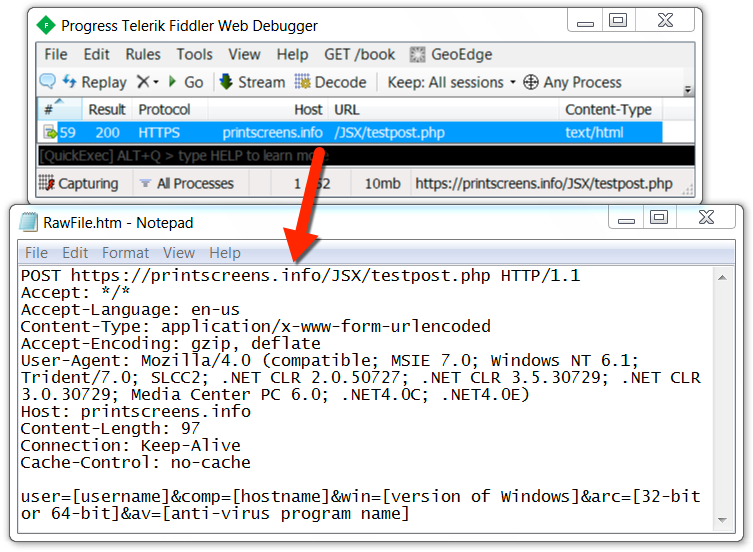Sort sessions by Content-Type column header

pyautogui.click(x=608, y=110)
